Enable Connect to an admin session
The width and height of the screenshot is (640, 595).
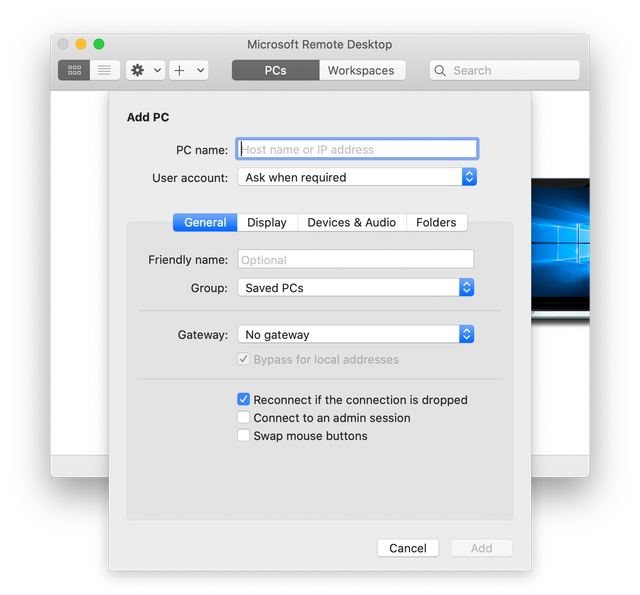[x=243, y=417]
